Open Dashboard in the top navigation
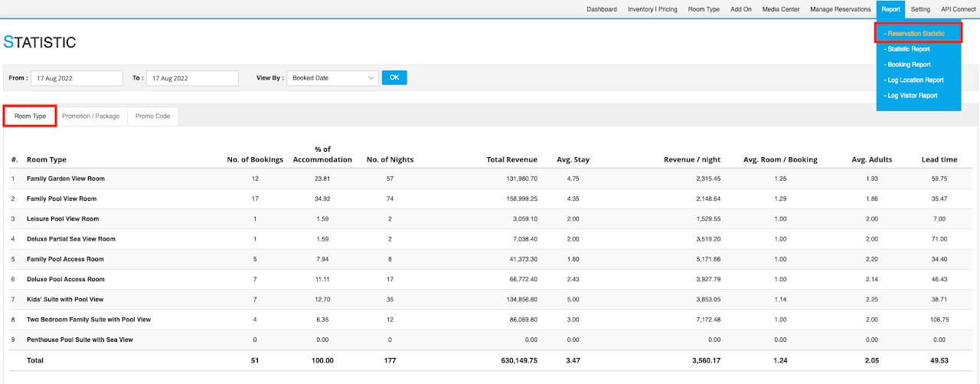Viewport: 980px width, 384px height. (x=602, y=9)
